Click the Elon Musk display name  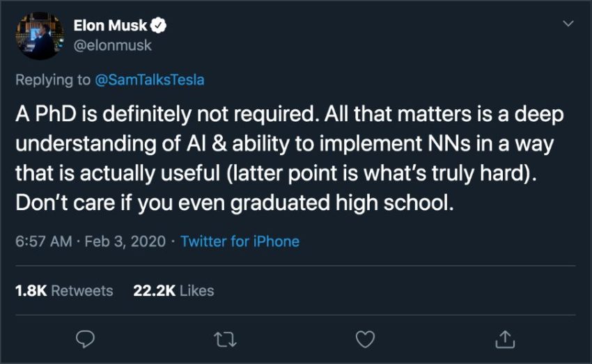click(x=110, y=26)
